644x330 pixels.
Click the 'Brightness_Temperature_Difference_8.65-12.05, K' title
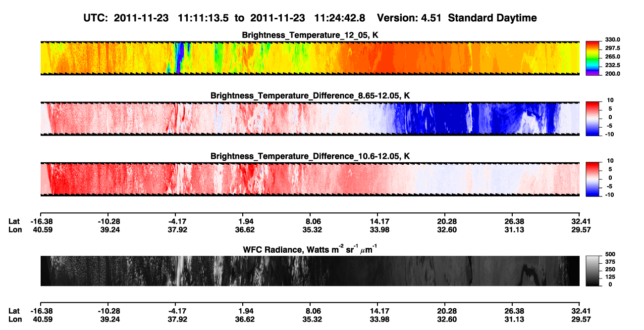310,95
